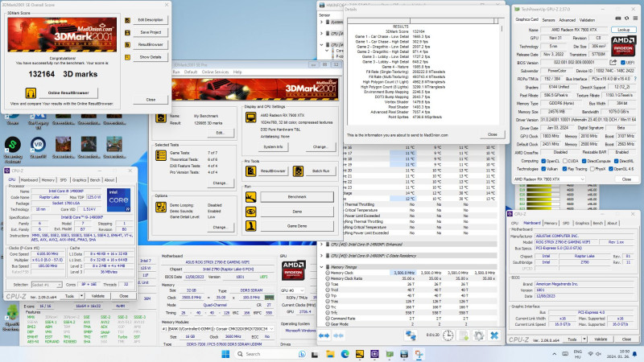Click the Validate button in left CPU-Z

97,296
